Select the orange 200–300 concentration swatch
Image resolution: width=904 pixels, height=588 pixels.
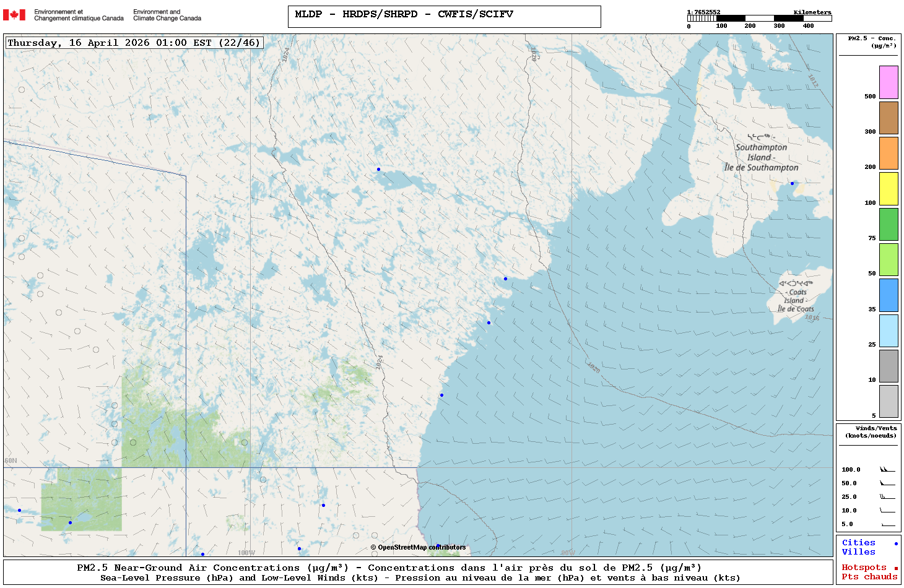pyautogui.click(x=889, y=153)
